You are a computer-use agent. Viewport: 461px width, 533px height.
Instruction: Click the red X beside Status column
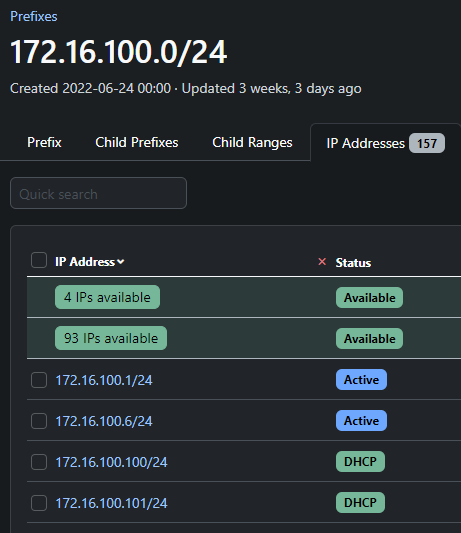click(x=322, y=261)
